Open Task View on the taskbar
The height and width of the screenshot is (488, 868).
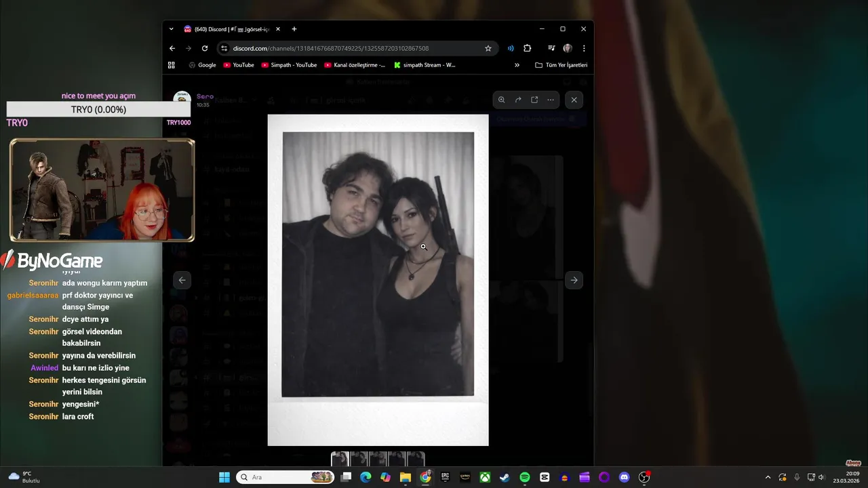click(346, 477)
